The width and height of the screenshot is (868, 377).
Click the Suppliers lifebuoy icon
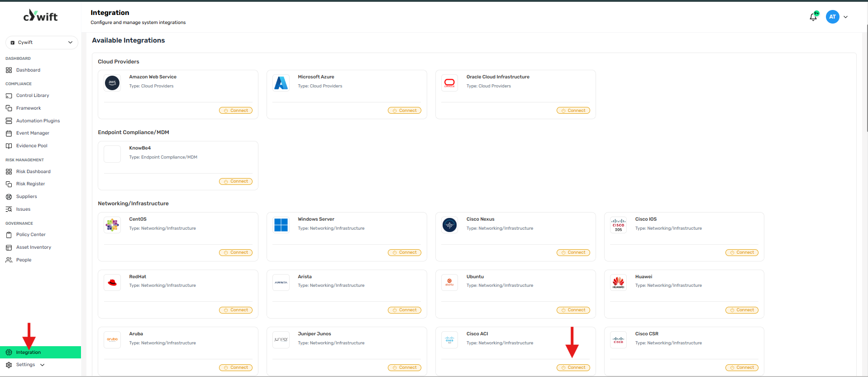click(x=9, y=197)
